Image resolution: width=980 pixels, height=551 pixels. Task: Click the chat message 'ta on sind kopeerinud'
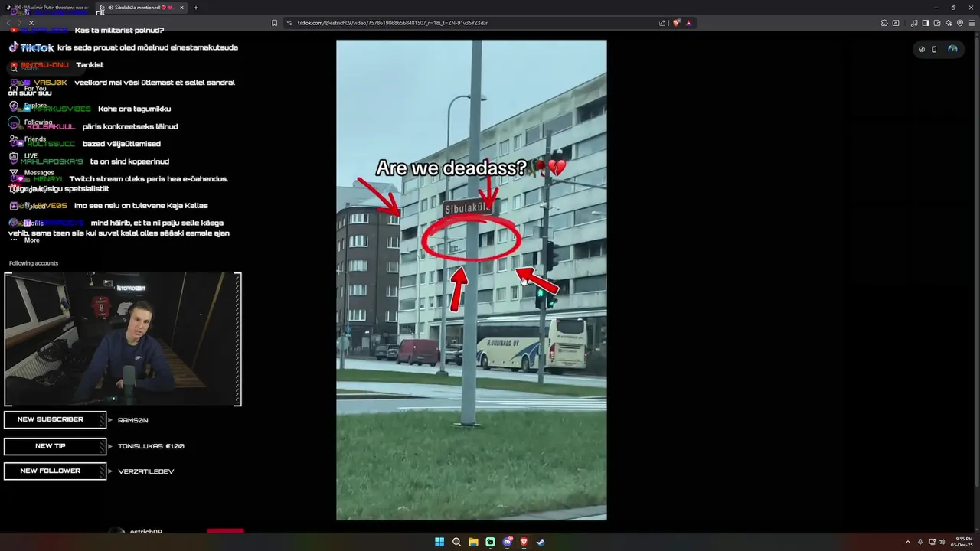click(129, 161)
